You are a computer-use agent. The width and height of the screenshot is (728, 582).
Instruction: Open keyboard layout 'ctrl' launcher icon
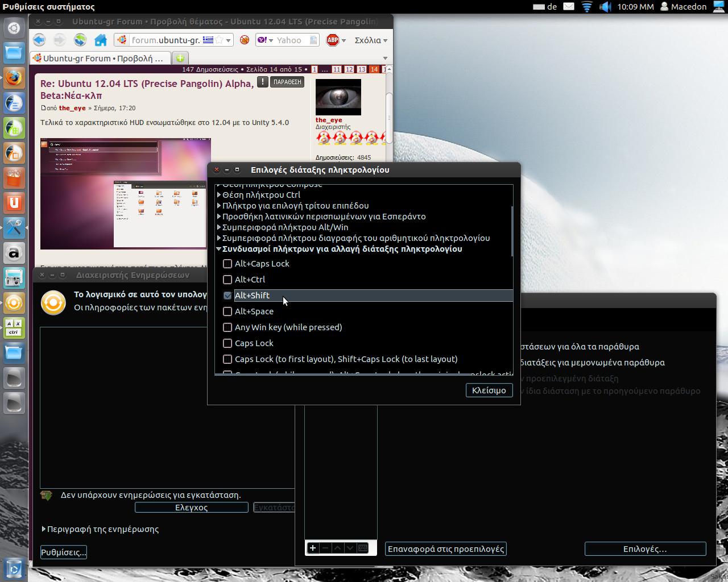(14, 328)
